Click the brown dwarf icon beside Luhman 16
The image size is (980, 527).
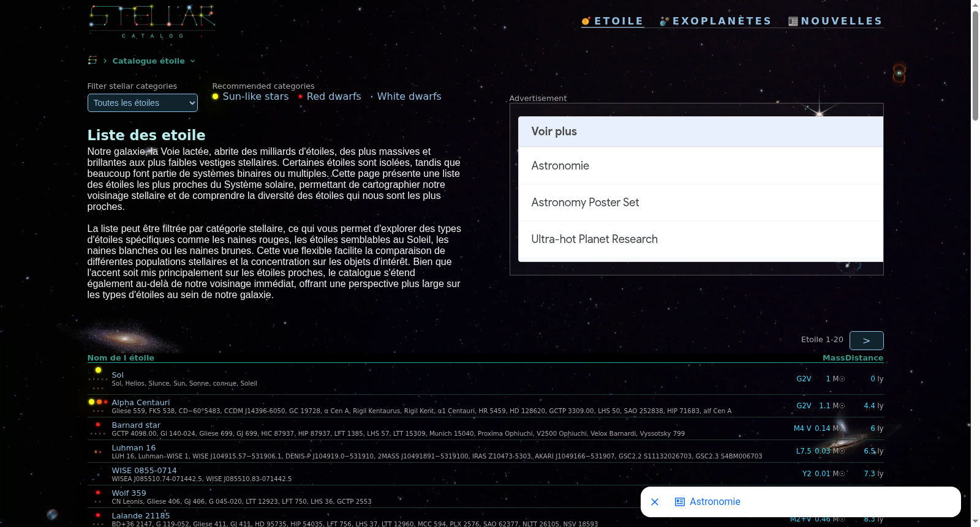pyautogui.click(x=98, y=452)
